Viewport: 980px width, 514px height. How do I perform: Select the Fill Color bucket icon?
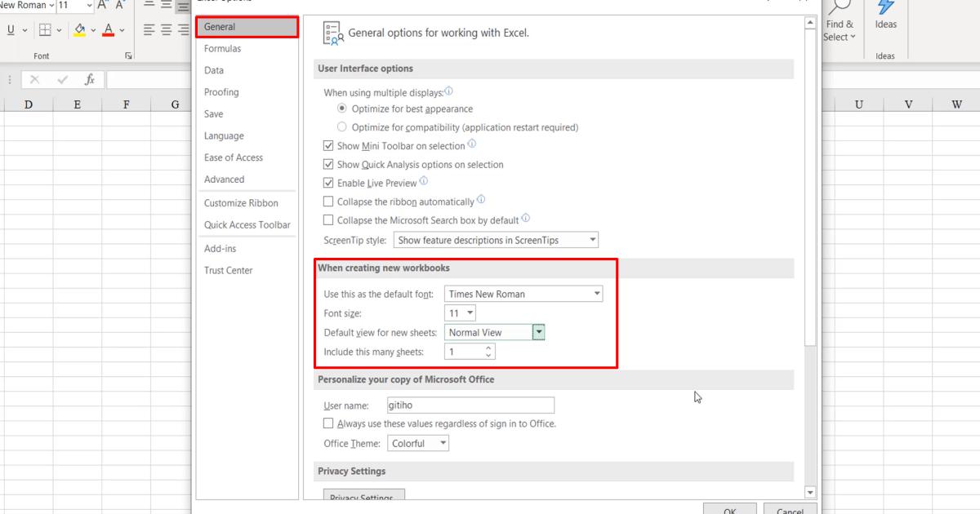tap(79, 29)
